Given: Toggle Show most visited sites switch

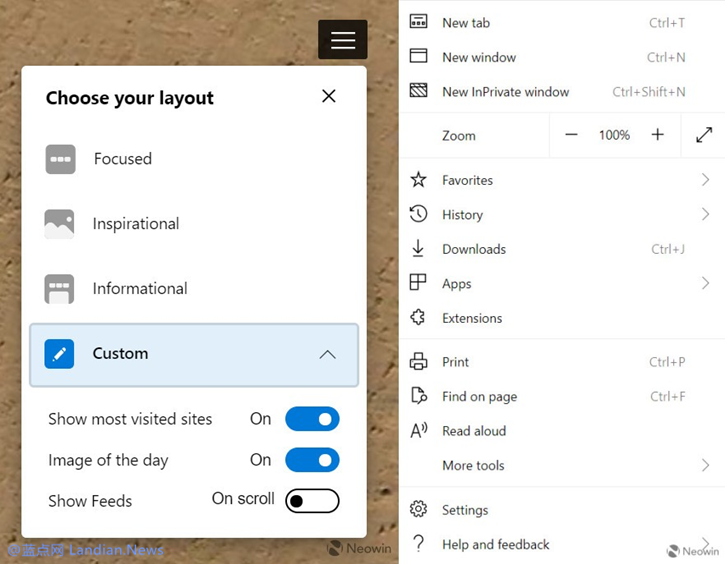Looking at the screenshot, I should click(312, 419).
